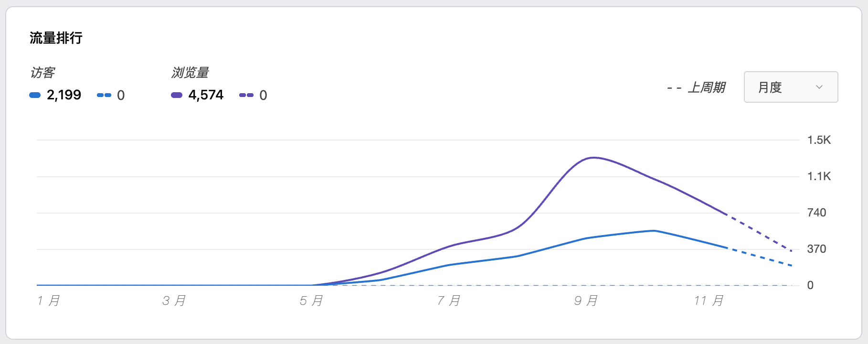The height and width of the screenshot is (344, 868).
Task: Click the 浏览量 metric label
Action: [x=190, y=73]
